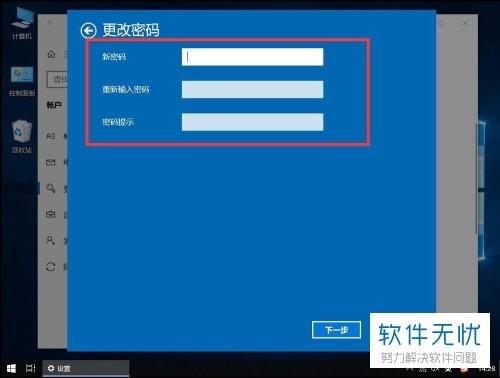The width and height of the screenshot is (500, 378).
Task: Close the Settings window
Action: click(465, 23)
